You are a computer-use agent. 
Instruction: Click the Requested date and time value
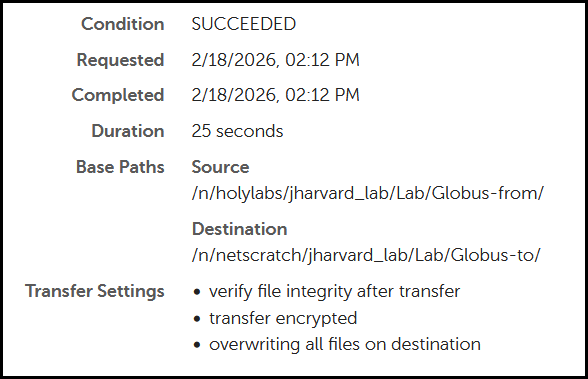pyautogui.click(x=276, y=60)
